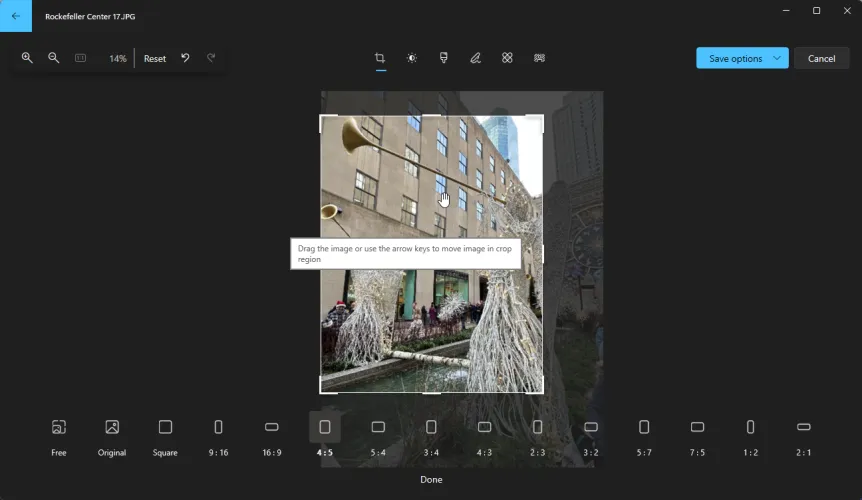
Task: Select the 2:3 crop ratio
Action: (537, 436)
